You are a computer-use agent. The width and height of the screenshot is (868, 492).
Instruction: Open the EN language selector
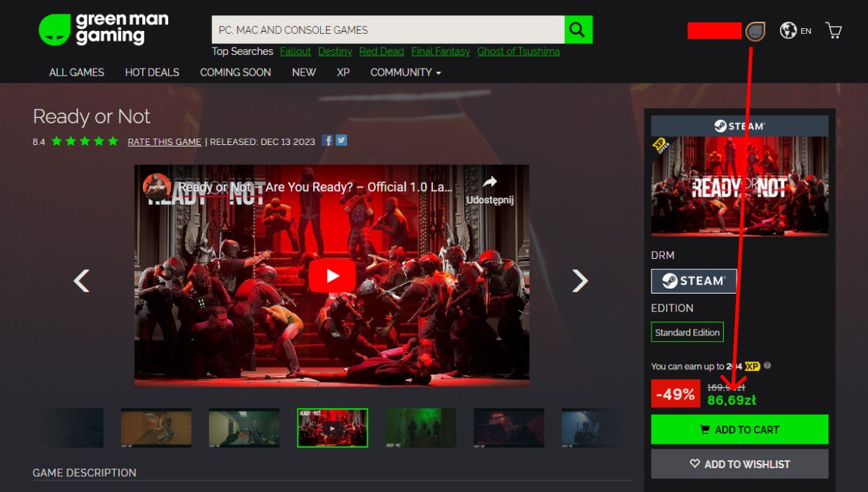coord(806,31)
